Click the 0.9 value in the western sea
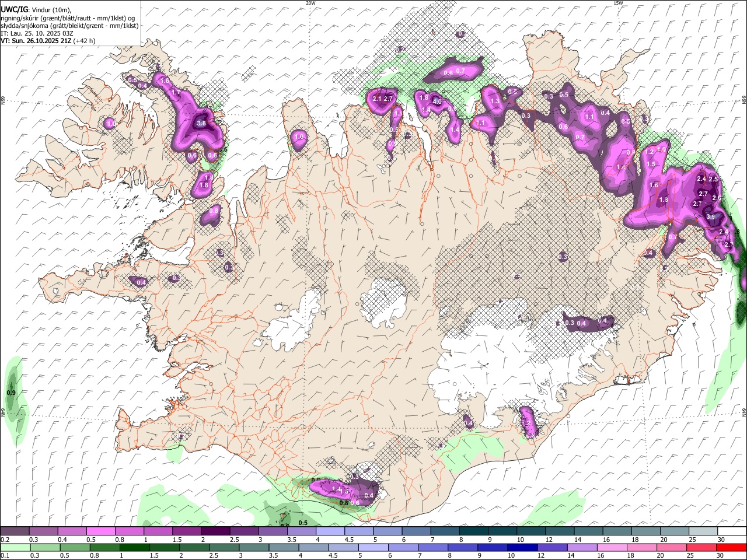Viewport: 747px width, 560px height. (11, 393)
